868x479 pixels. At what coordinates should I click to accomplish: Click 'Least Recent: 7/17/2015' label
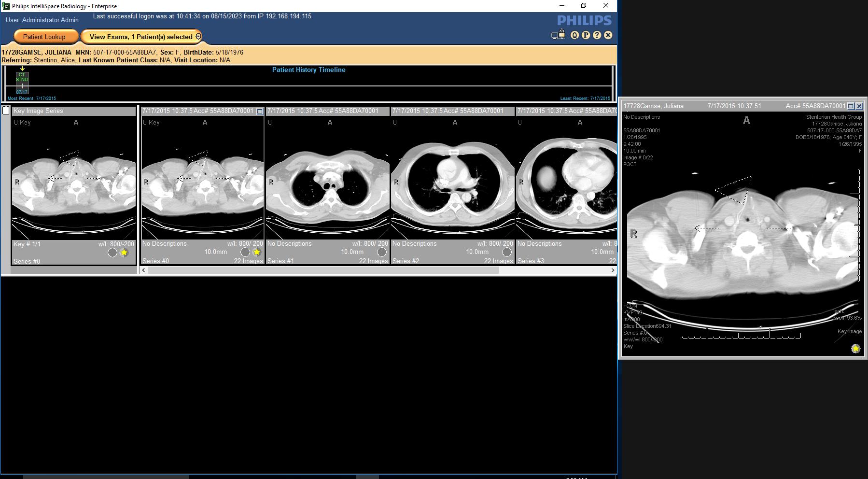point(585,99)
